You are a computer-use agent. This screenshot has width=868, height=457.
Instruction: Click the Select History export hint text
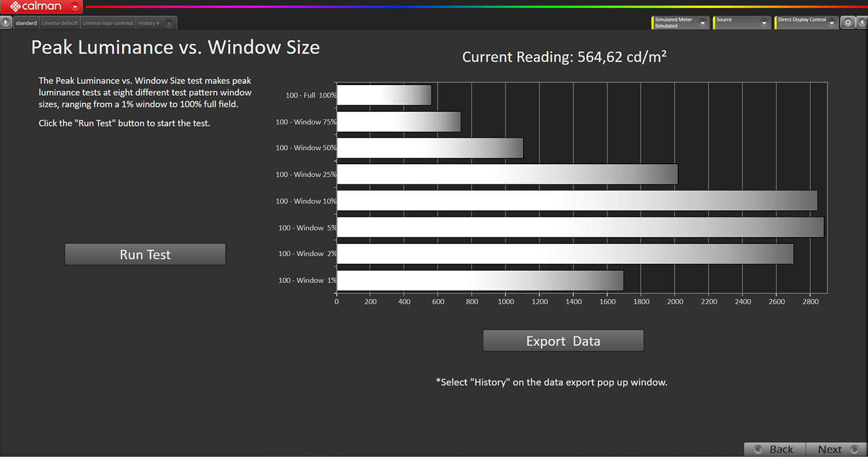point(552,382)
